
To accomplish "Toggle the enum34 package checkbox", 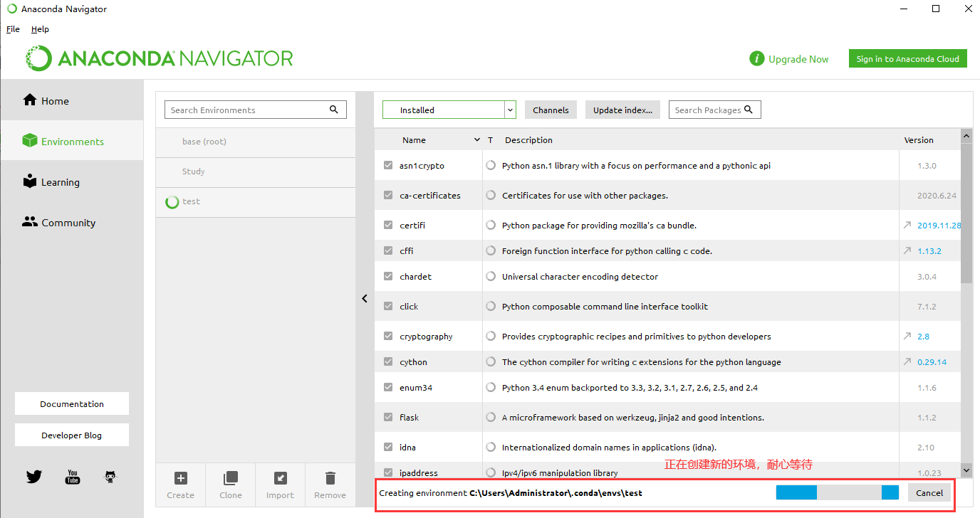I will click(x=388, y=387).
